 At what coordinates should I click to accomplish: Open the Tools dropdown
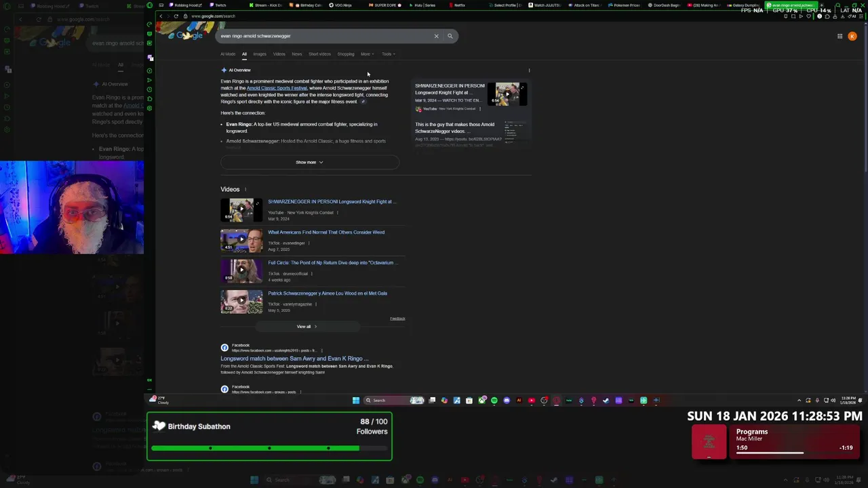click(388, 54)
